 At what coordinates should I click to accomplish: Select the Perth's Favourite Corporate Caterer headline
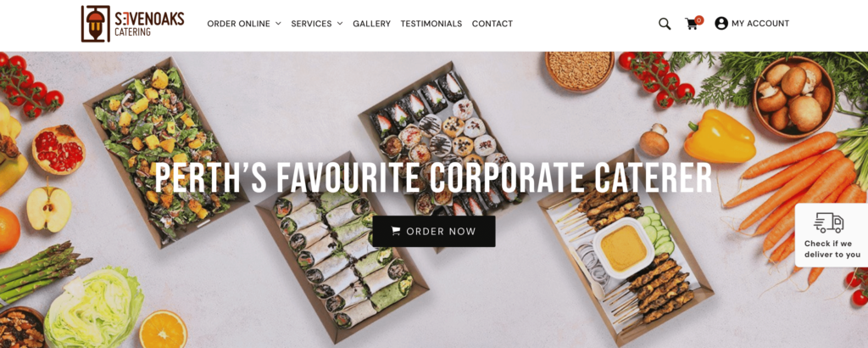pos(433,178)
